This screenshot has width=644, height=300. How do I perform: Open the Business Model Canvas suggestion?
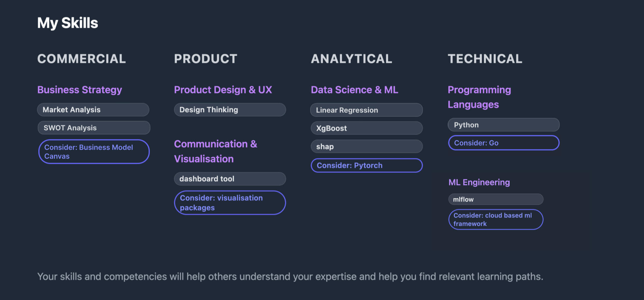(94, 151)
